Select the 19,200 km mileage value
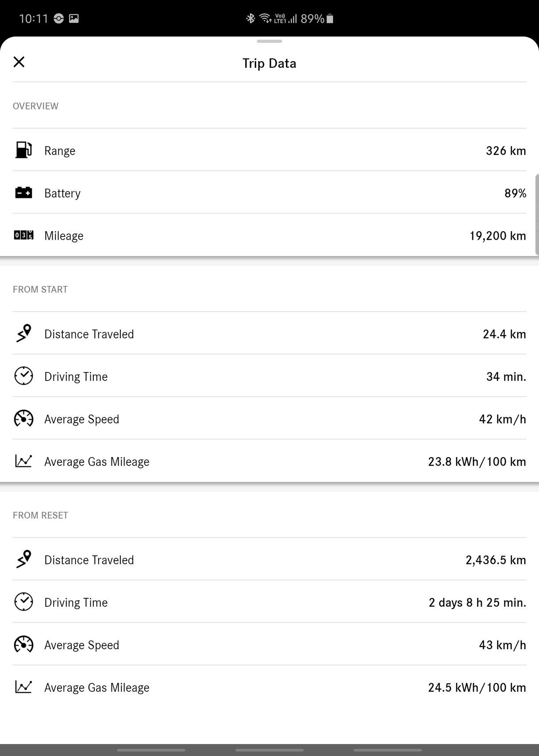This screenshot has height=756, width=539. [497, 236]
